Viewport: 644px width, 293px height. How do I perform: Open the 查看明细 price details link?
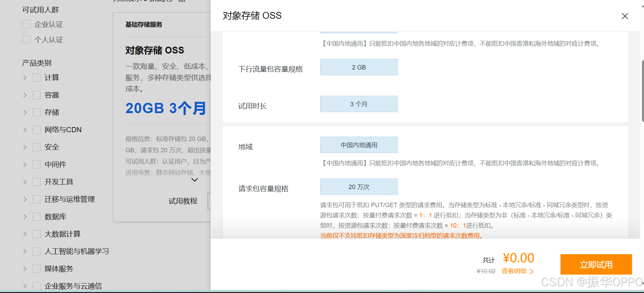[x=514, y=271]
